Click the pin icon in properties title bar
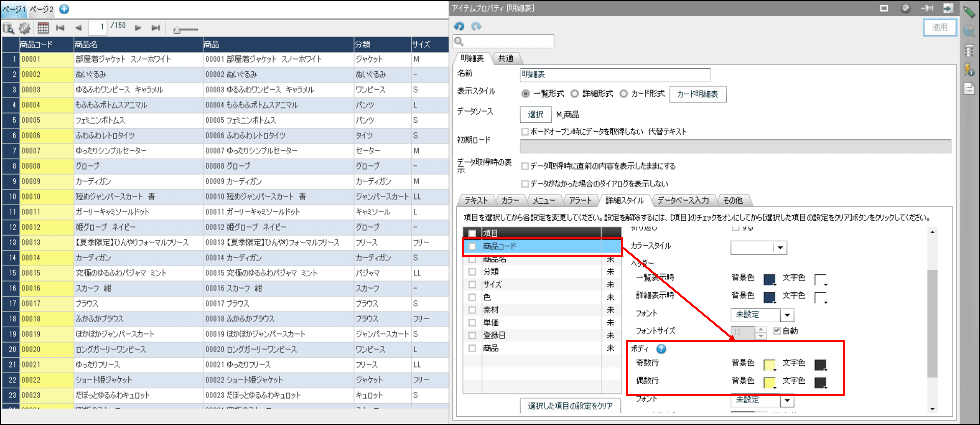Image resolution: width=980 pixels, height=425 pixels. click(927, 8)
